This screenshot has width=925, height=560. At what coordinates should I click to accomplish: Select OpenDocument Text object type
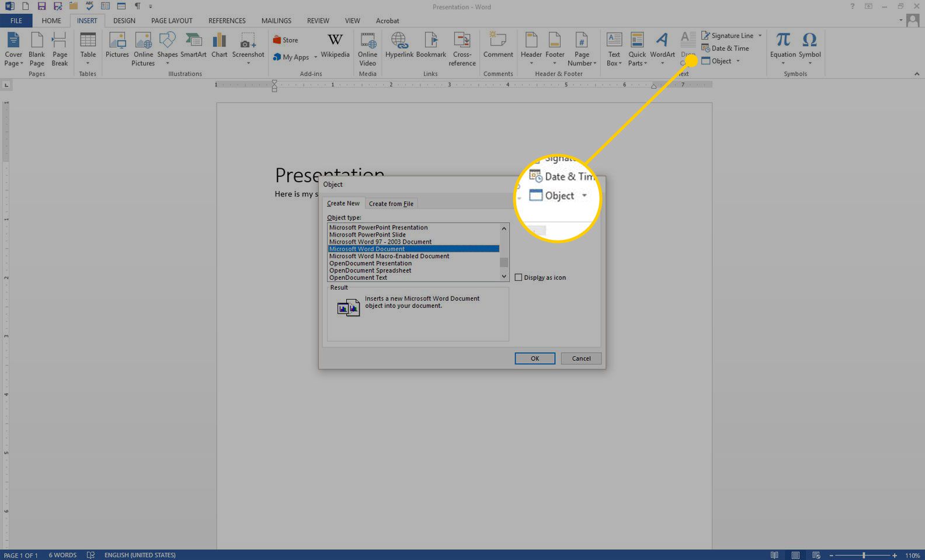tap(413, 277)
